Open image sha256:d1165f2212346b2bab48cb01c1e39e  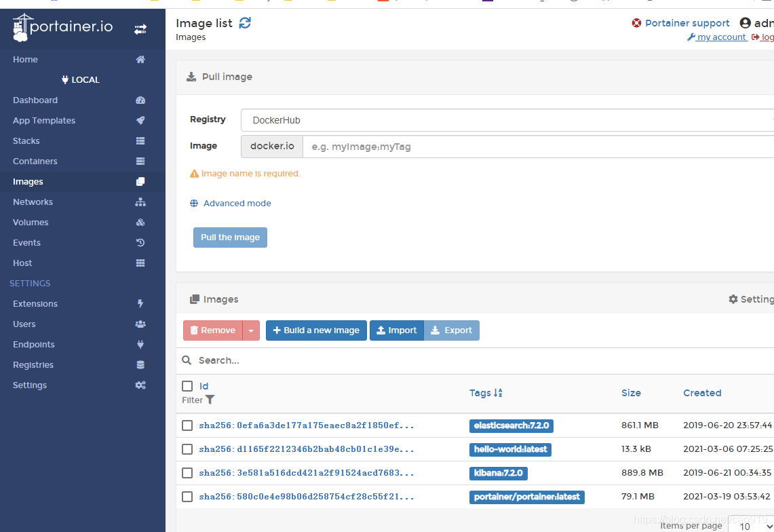(307, 449)
